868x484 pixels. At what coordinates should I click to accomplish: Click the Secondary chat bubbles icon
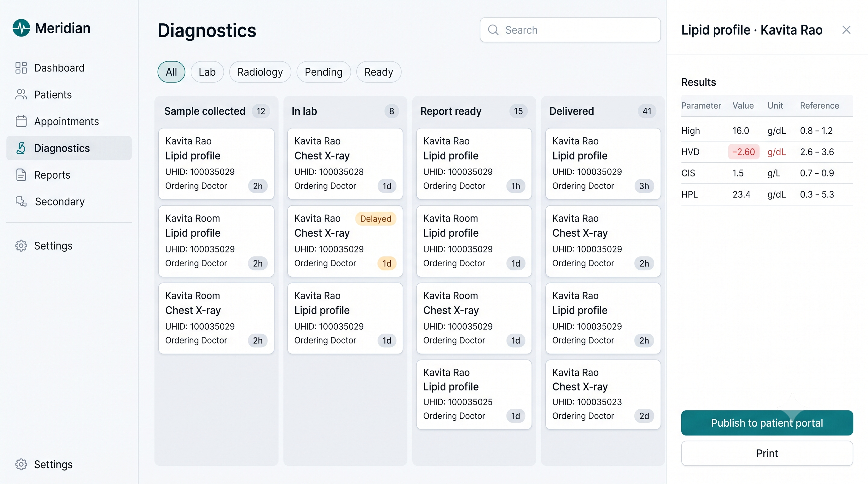[x=21, y=201]
